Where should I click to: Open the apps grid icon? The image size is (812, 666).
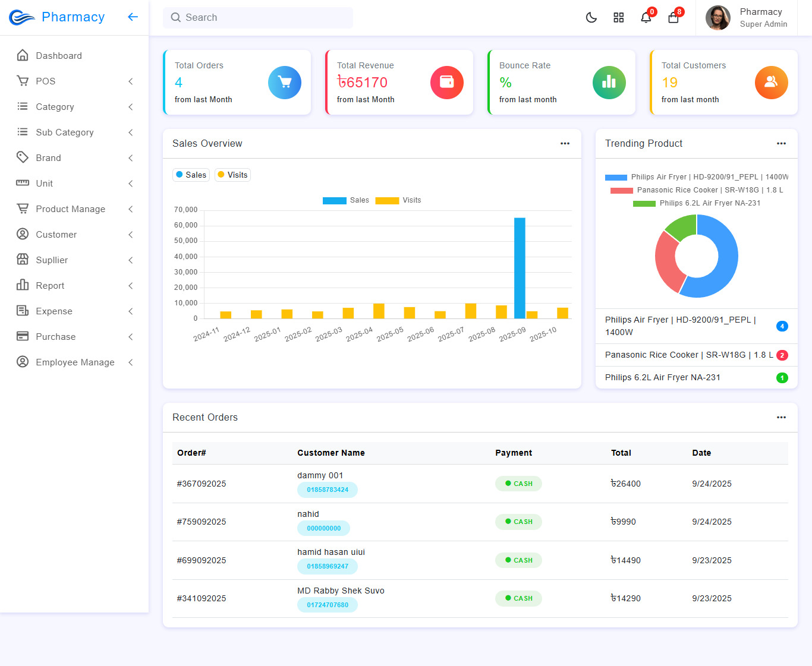pos(618,18)
